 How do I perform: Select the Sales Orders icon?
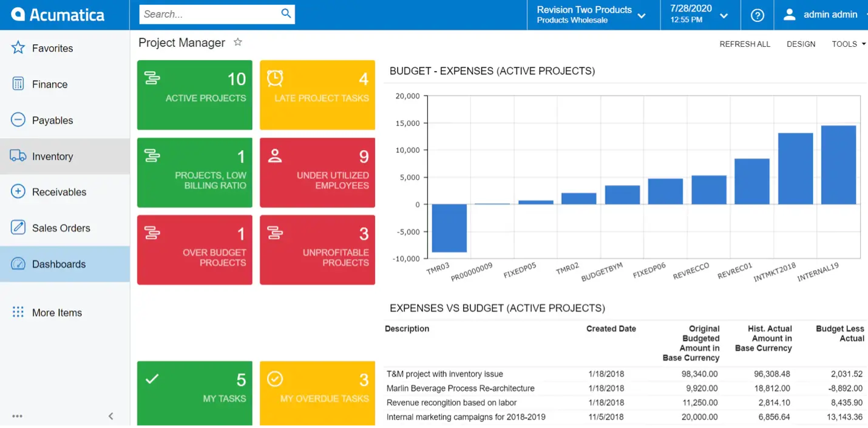pyautogui.click(x=16, y=228)
